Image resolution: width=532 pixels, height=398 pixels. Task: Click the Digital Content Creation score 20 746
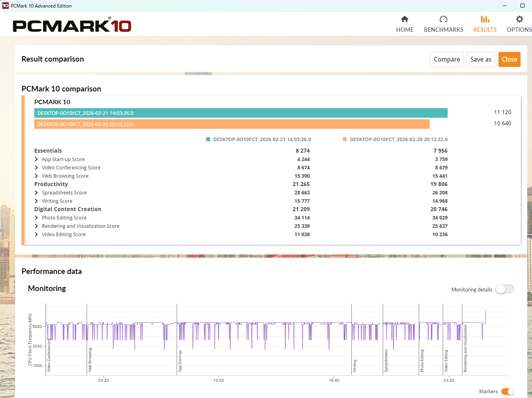pos(439,209)
